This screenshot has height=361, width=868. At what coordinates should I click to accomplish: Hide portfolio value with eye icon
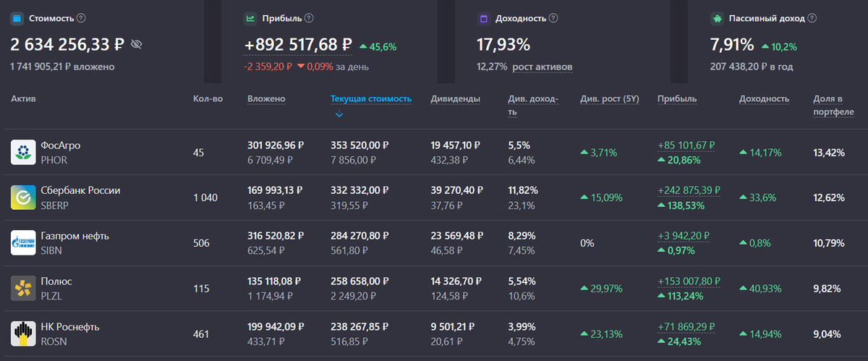point(137,45)
